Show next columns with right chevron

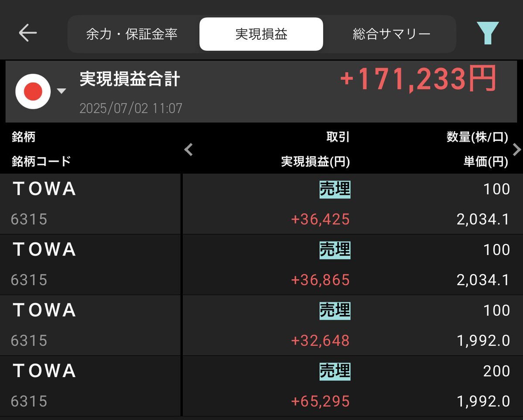click(x=516, y=150)
